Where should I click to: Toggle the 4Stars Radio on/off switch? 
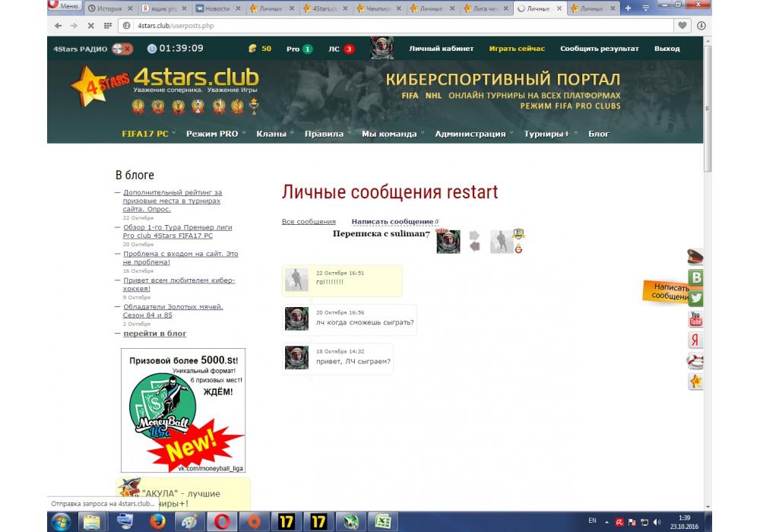coord(122,49)
